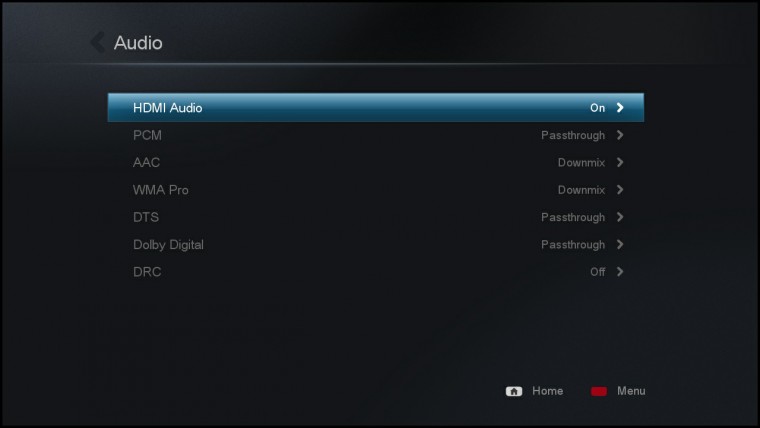
Task: Click the red Menu button icon
Action: 599,391
